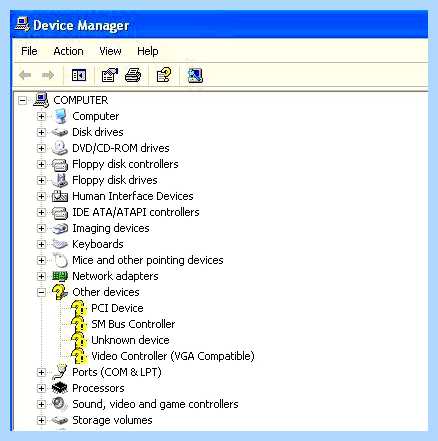The height and width of the screenshot is (441, 438).
Task: Click the COMPUTER root computer icon
Action: 41,99
